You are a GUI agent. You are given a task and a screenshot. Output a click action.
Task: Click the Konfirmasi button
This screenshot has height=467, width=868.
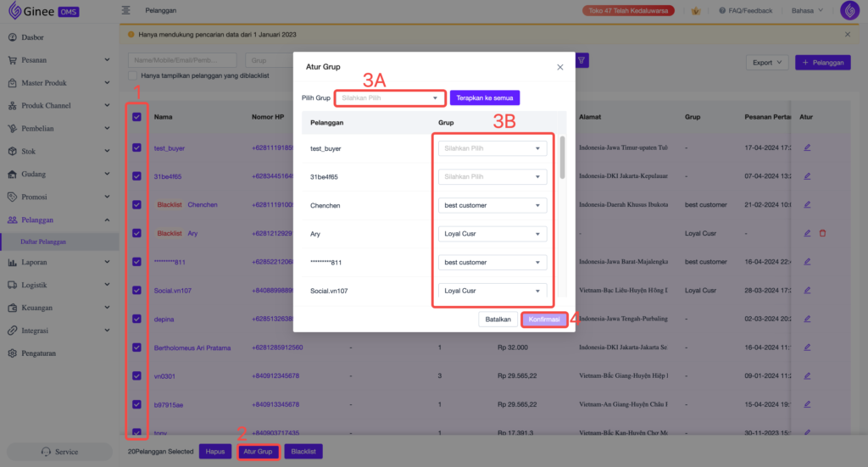tap(544, 320)
